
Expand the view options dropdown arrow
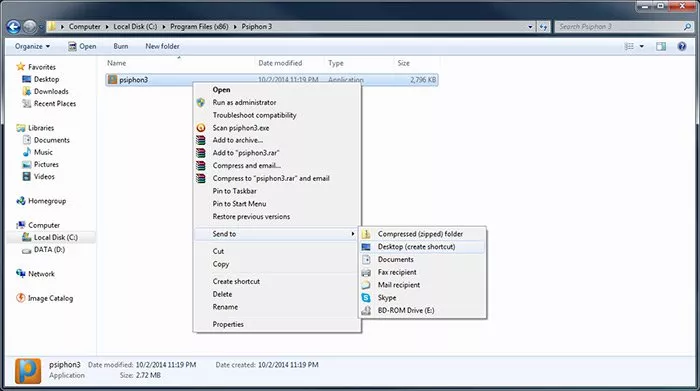[x=642, y=46]
